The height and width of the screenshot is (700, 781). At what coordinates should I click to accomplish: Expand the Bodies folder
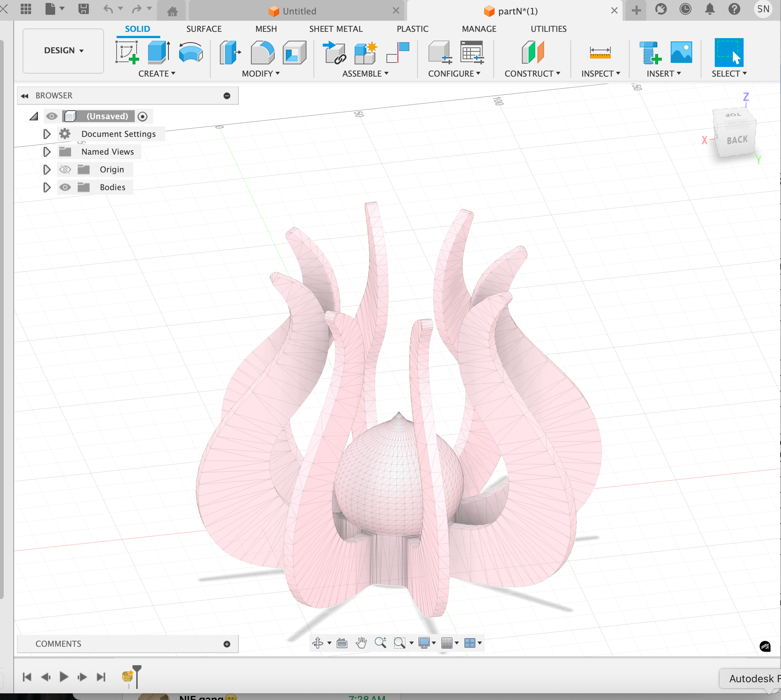(x=47, y=187)
